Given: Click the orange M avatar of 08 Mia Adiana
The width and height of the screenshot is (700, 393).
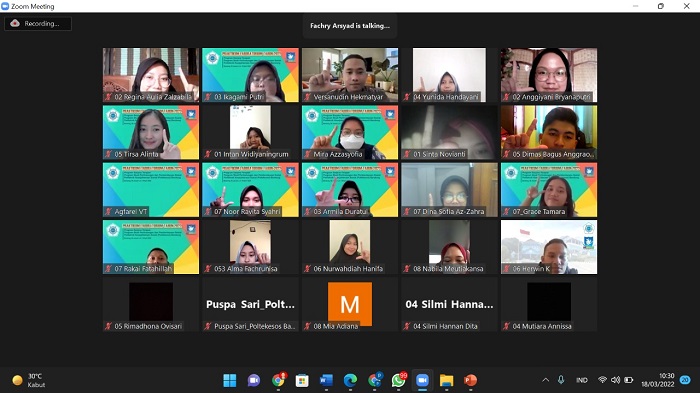Looking at the screenshot, I should [x=350, y=304].
